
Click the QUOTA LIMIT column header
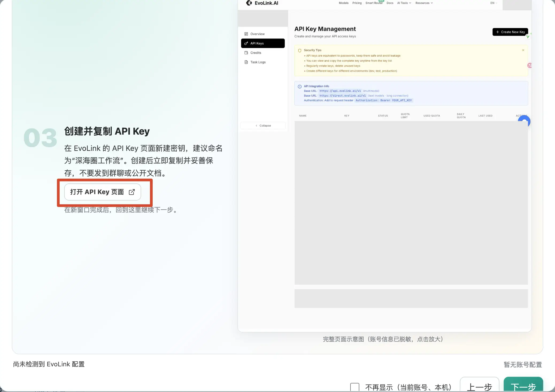(405, 116)
